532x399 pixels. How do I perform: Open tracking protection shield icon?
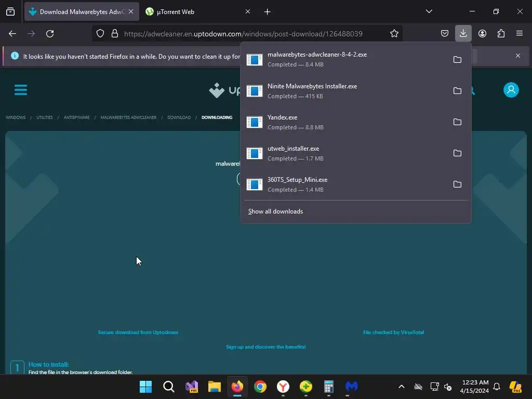tap(100, 34)
